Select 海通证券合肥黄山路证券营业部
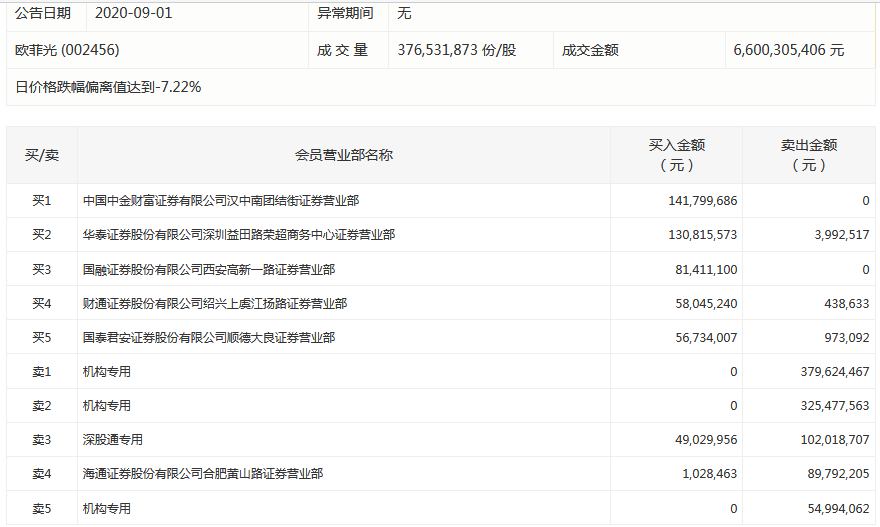The image size is (880, 527). 203,474
